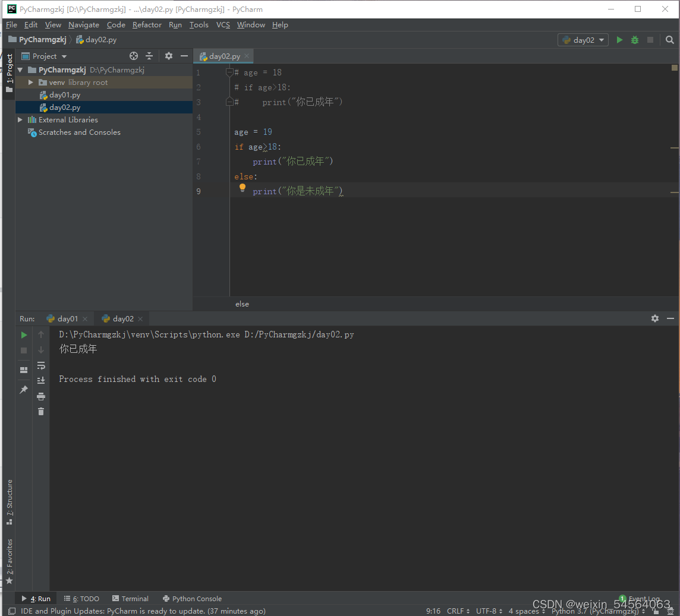
Task: Open the Refactor menu
Action: pyautogui.click(x=147, y=25)
